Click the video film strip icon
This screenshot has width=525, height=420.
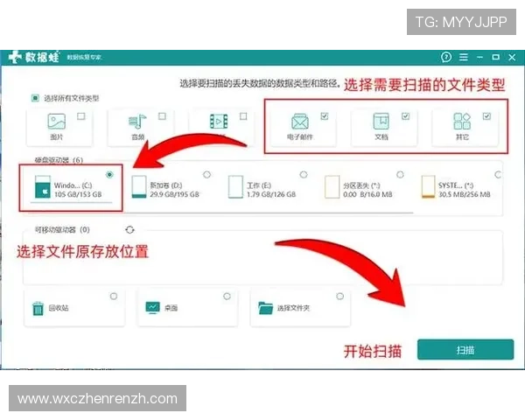219,122
